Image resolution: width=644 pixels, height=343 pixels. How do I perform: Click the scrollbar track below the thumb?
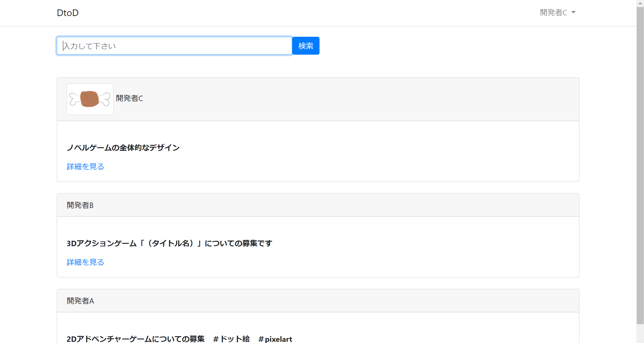pyautogui.click(x=640, y=334)
